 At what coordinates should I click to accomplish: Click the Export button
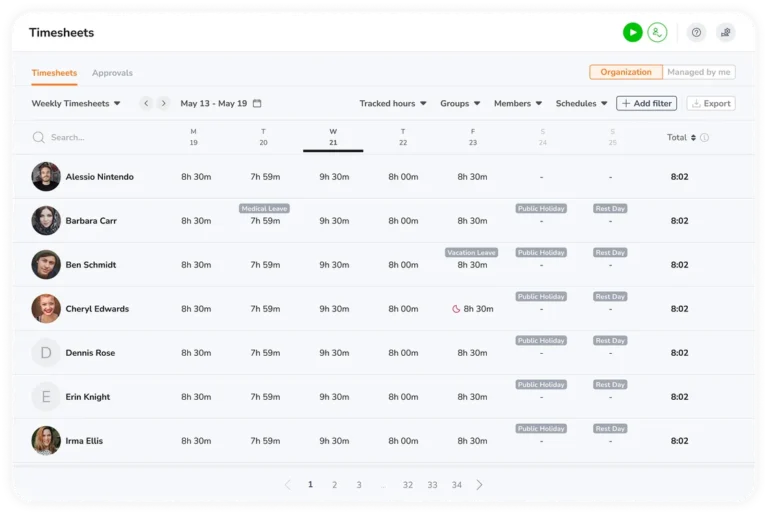(711, 103)
